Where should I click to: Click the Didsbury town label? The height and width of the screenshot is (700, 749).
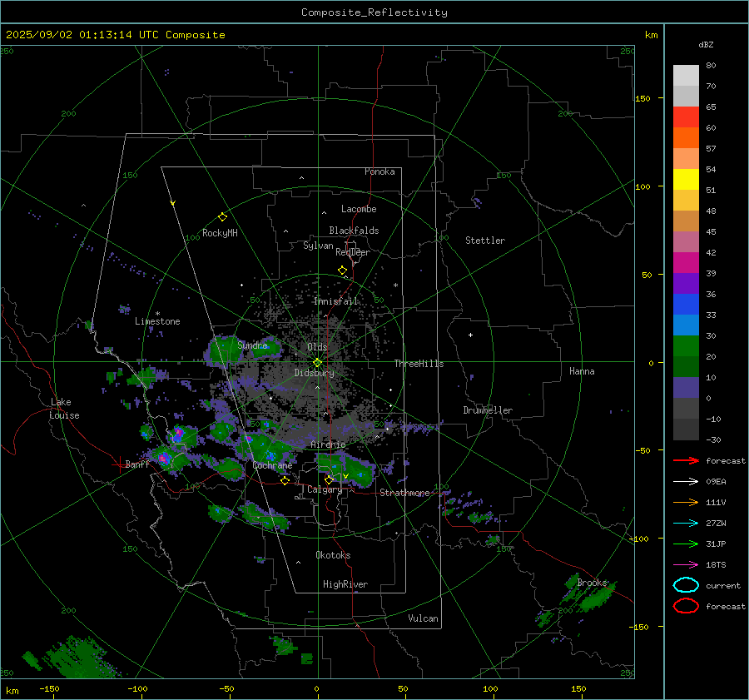[x=315, y=373]
